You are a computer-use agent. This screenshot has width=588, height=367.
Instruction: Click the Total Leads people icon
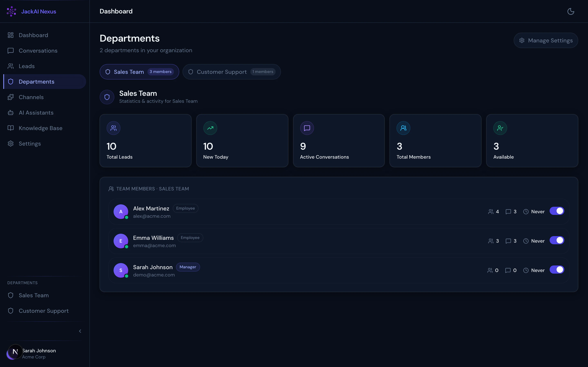(114, 128)
